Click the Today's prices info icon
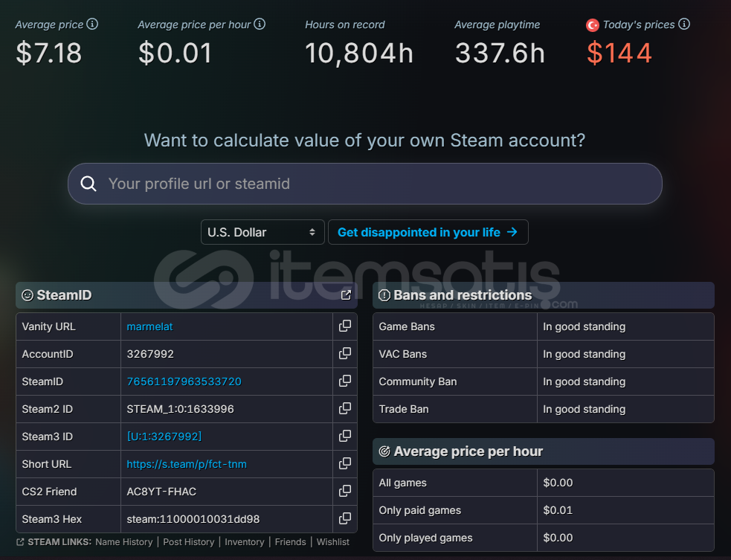The image size is (731, 560). (684, 24)
